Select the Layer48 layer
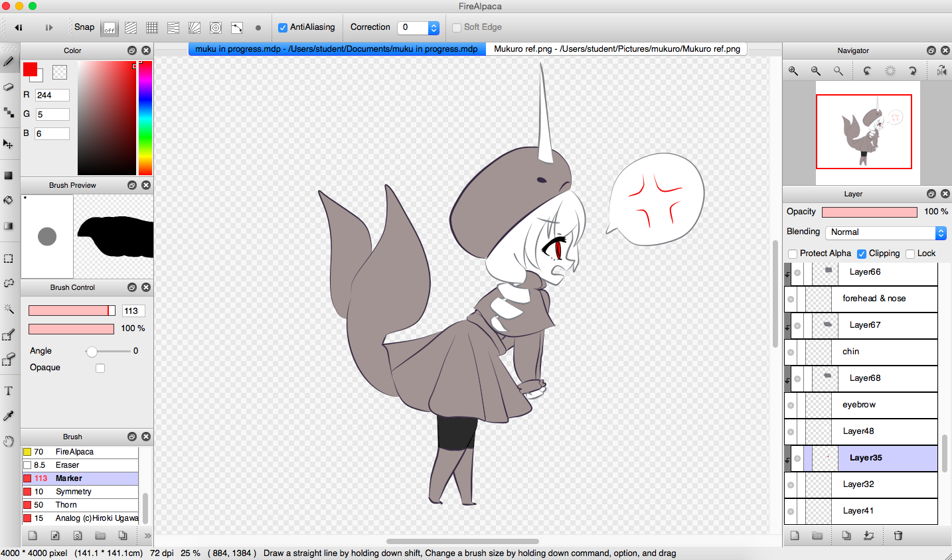The height and width of the screenshot is (560, 952). pos(861,431)
